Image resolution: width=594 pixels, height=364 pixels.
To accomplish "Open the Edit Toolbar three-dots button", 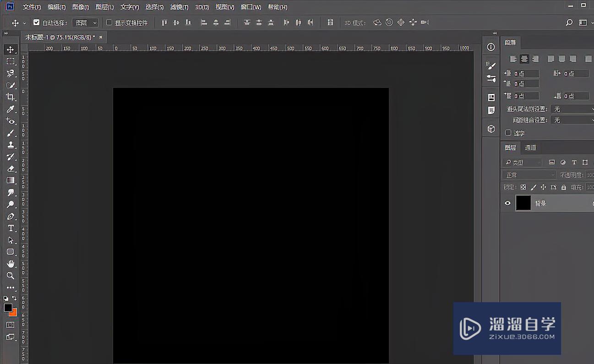I will (x=10, y=288).
